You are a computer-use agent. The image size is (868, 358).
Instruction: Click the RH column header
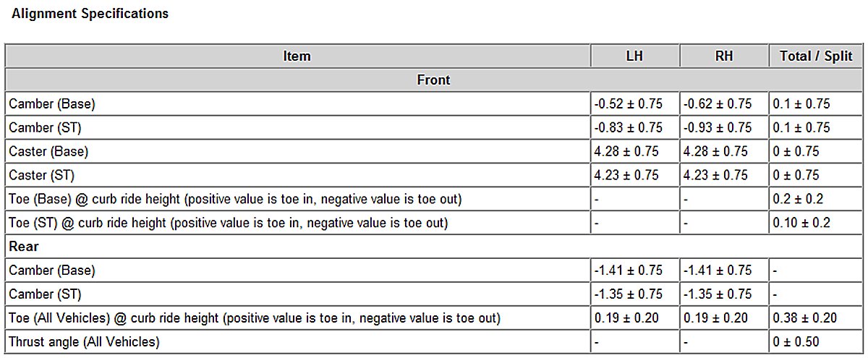coord(723,56)
